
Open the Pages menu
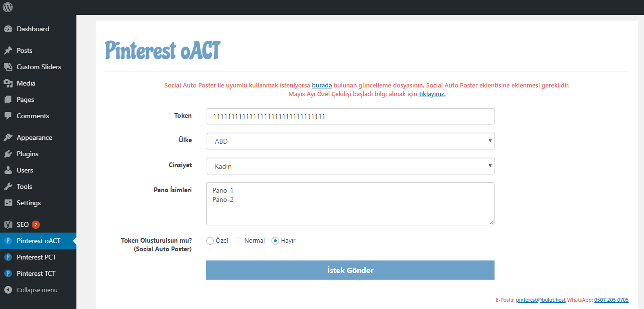(x=38, y=99)
